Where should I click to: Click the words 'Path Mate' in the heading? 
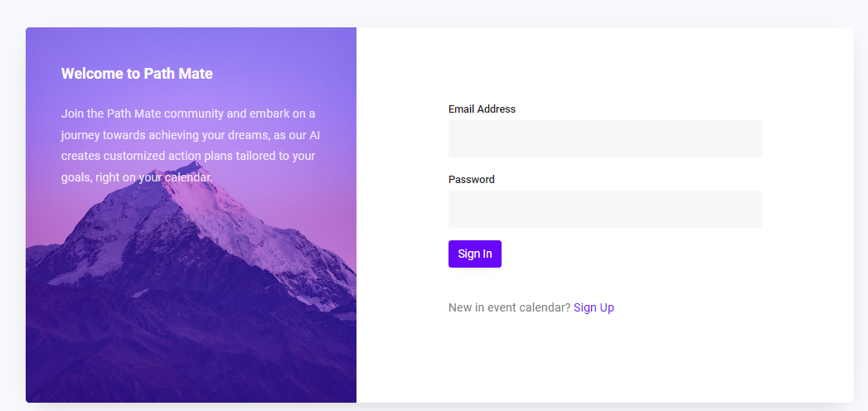pyautogui.click(x=178, y=74)
